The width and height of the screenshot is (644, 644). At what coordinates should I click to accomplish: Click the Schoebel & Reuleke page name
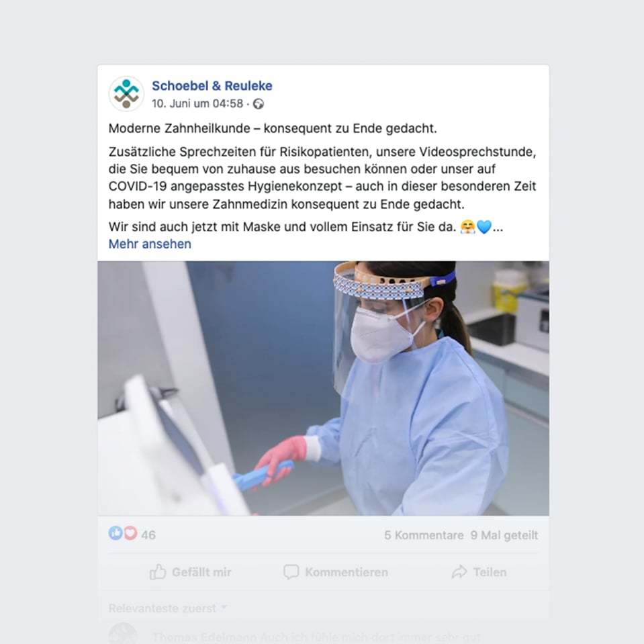[212, 86]
